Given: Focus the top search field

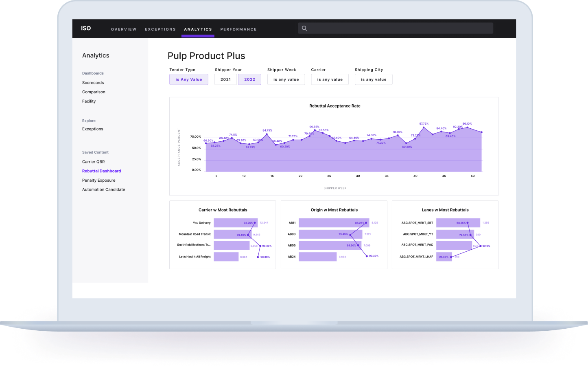Looking at the screenshot, I should 396,28.
